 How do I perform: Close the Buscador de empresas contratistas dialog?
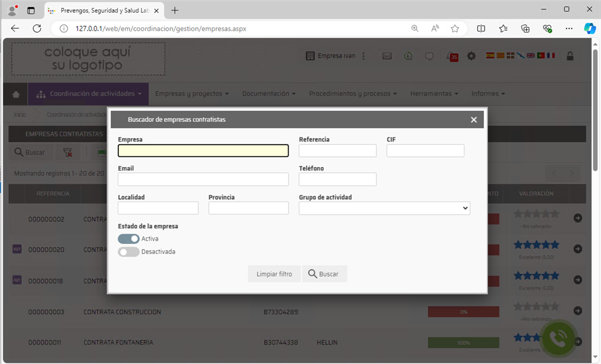click(x=473, y=119)
